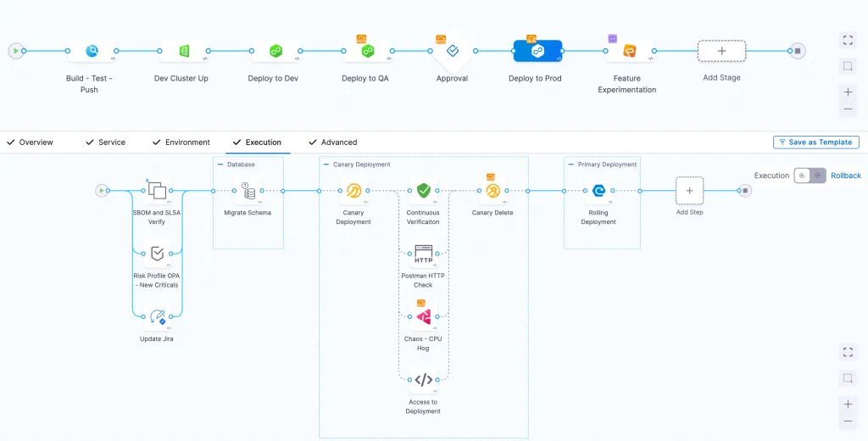Click the Dev Cluster Up label
868x441 pixels.
(x=181, y=79)
